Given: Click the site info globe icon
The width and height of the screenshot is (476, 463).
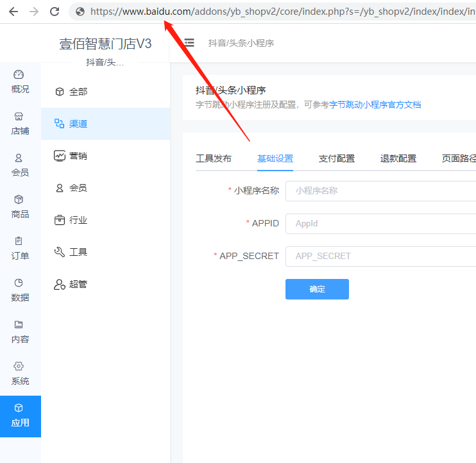Looking at the screenshot, I should [80, 12].
